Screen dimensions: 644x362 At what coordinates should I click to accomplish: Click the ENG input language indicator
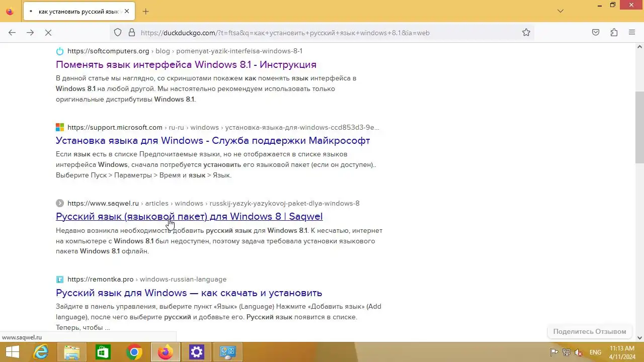pos(595,352)
